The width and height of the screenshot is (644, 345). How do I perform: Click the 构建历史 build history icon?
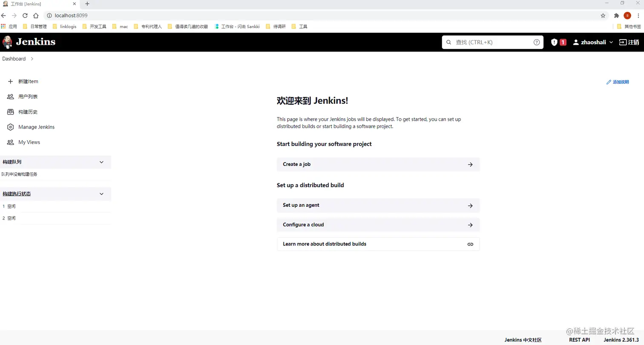pos(10,111)
